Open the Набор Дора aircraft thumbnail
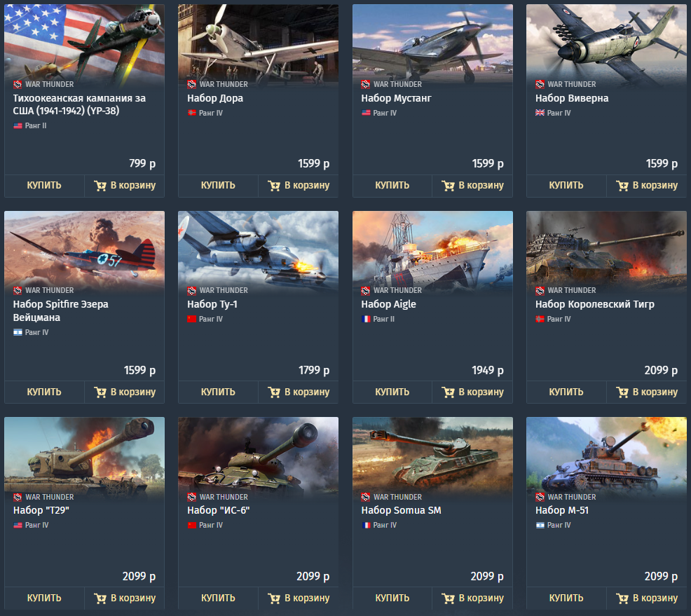This screenshot has width=691, height=616. (x=258, y=44)
